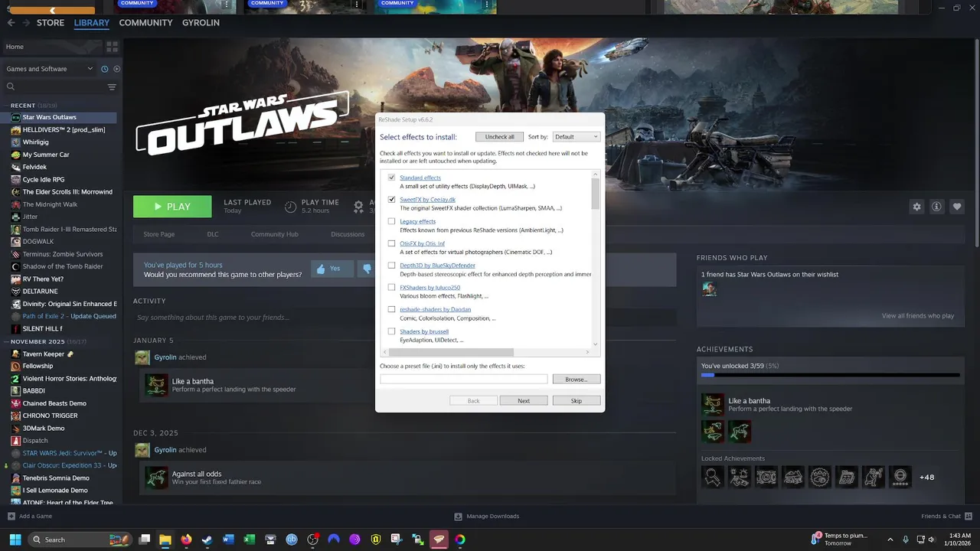Expand Games and Software dropdown
The image size is (980, 551).
point(50,69)
